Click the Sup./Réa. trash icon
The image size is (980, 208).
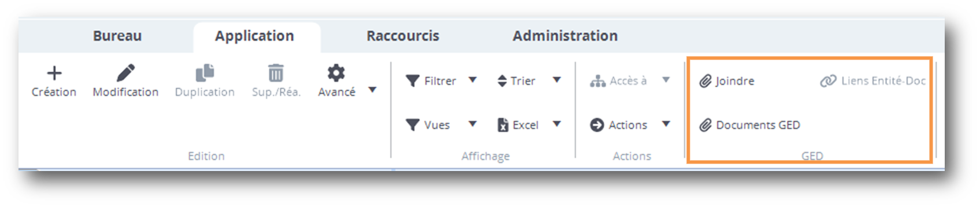(x=276, y=73)
